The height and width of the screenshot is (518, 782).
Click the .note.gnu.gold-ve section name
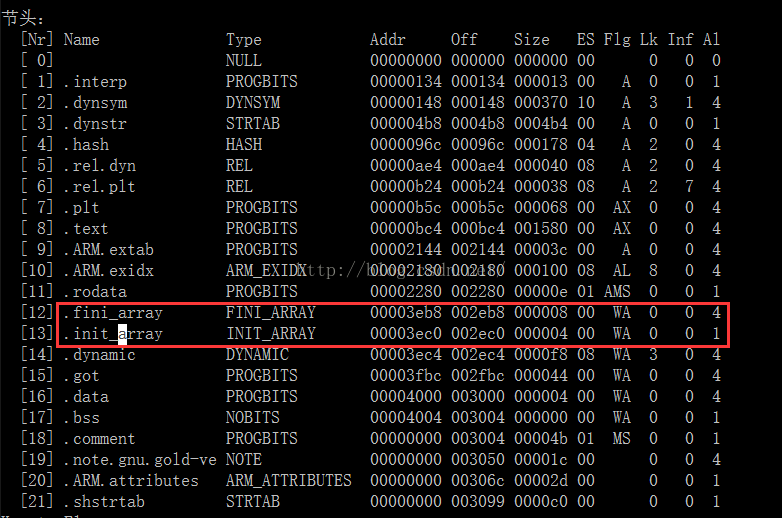click(140, 460)
